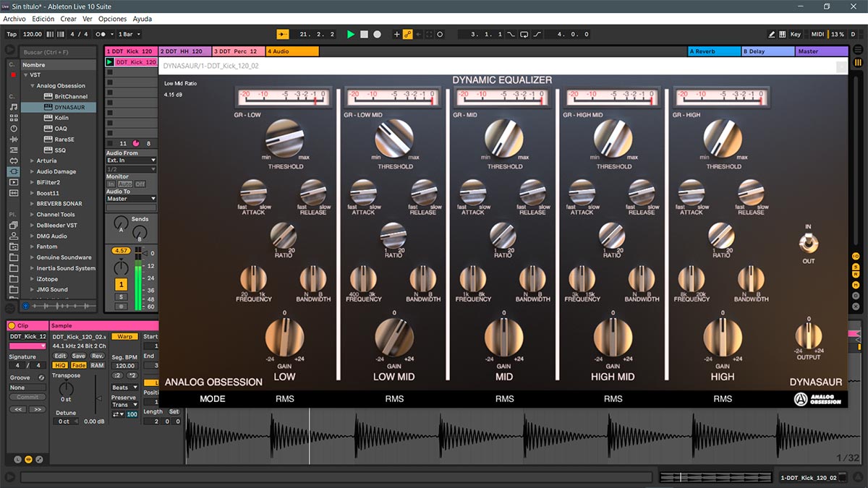
Task: Toggle track activator button 1
Action: tap(122, 284)
